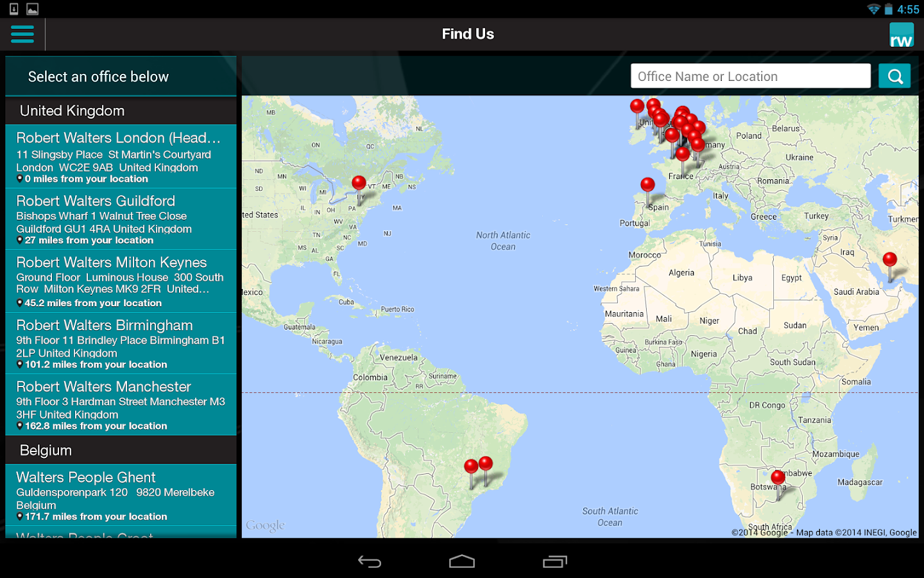Click the 'Egypt' label on the map
This screenshot has width=924, height=578.
click(x=792, y=278)
